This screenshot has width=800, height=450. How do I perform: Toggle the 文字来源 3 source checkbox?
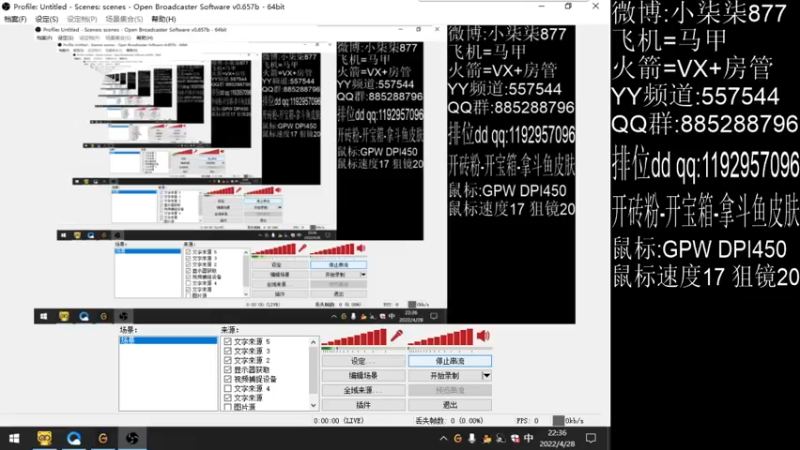click(x=228, y=351)
